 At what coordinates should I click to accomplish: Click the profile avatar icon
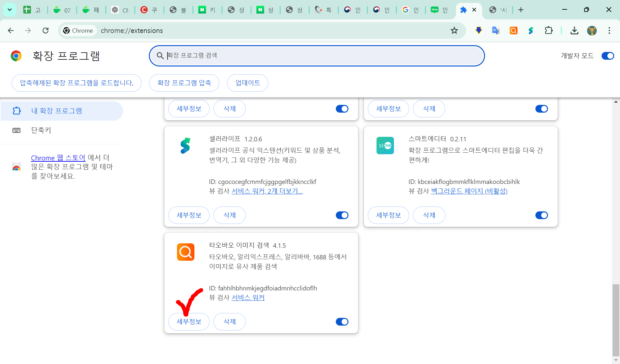[x=592, y=31]
